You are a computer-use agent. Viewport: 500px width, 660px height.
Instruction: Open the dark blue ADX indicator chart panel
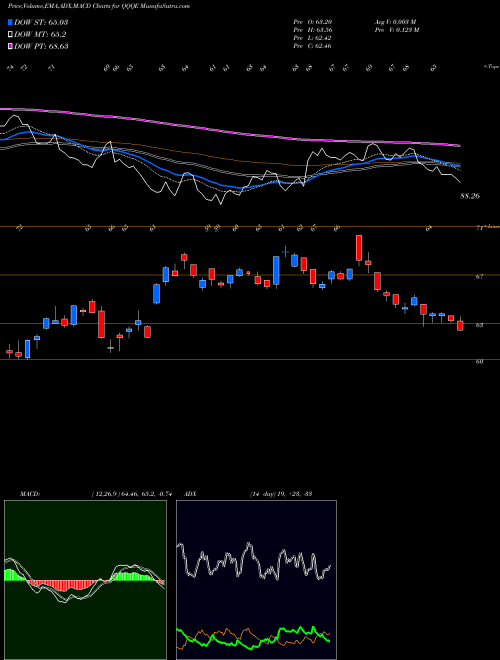pyautogui.click(x=256, y=580)
